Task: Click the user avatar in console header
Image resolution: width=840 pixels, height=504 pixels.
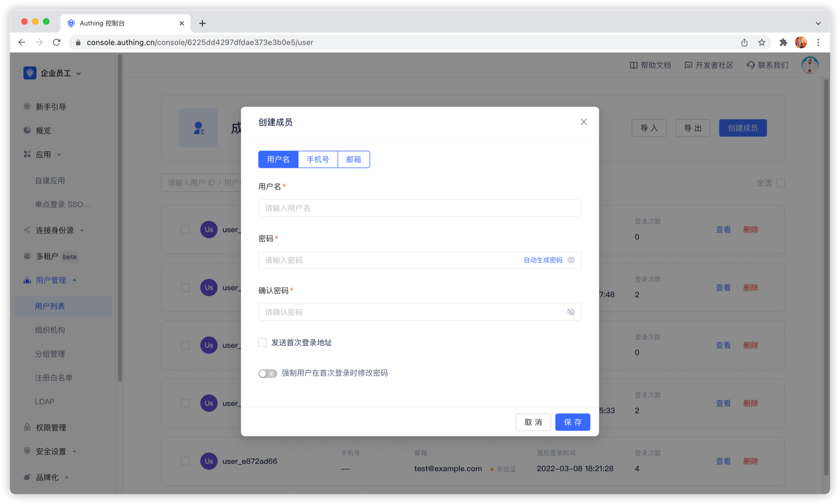Action: pyautogui.click(x=809, y=65)
